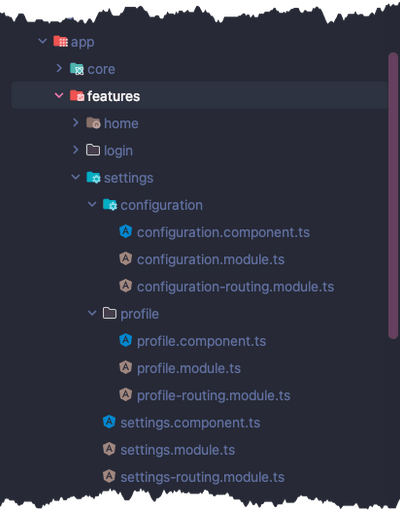Click the teal core folder icon

tap(77, 69)
